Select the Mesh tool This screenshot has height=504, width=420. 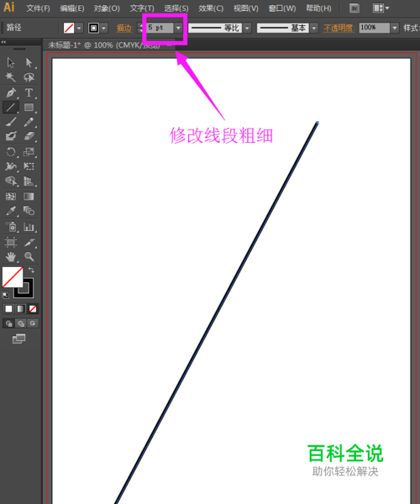tap(11, 197)
